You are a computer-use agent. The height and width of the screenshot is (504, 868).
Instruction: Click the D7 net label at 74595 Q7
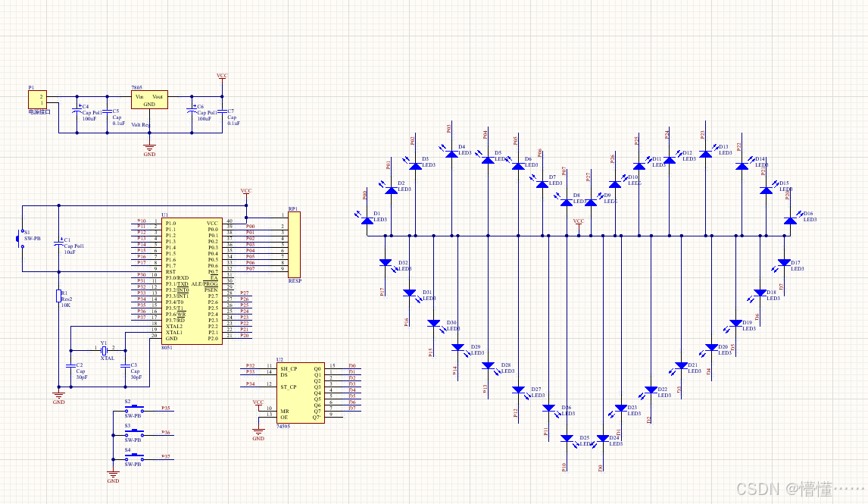[352, 409]
